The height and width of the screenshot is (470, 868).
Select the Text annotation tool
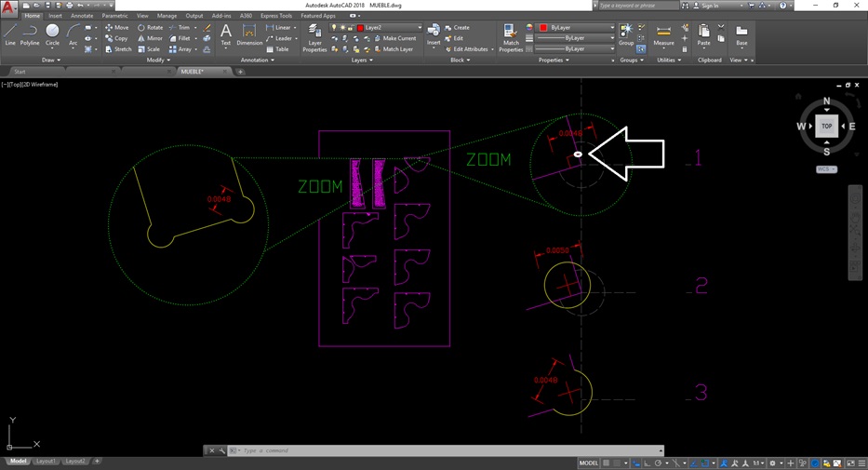coord(226,34)
